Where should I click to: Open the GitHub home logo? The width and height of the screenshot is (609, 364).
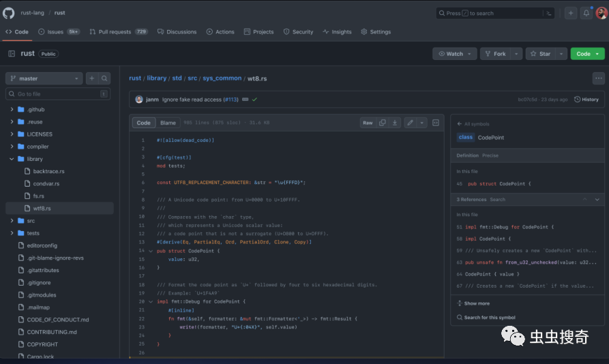(9, 13)
